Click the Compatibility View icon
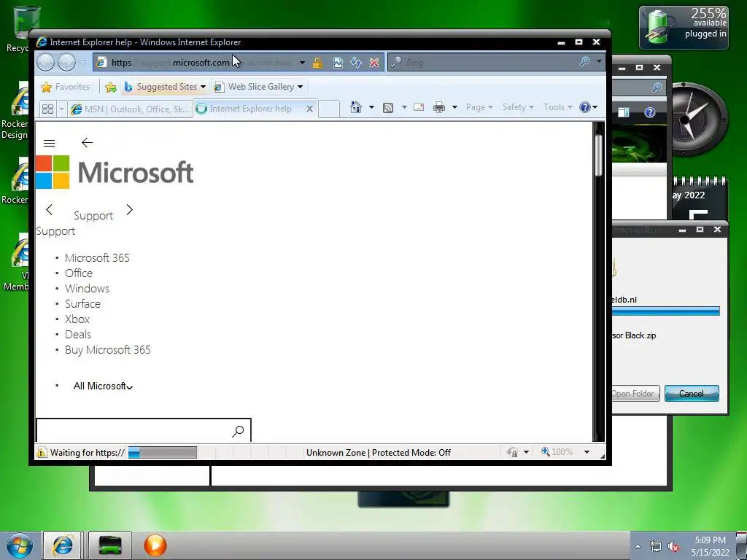Image resolution: width=747 pixels, height=560 pixels. [338, 63]
